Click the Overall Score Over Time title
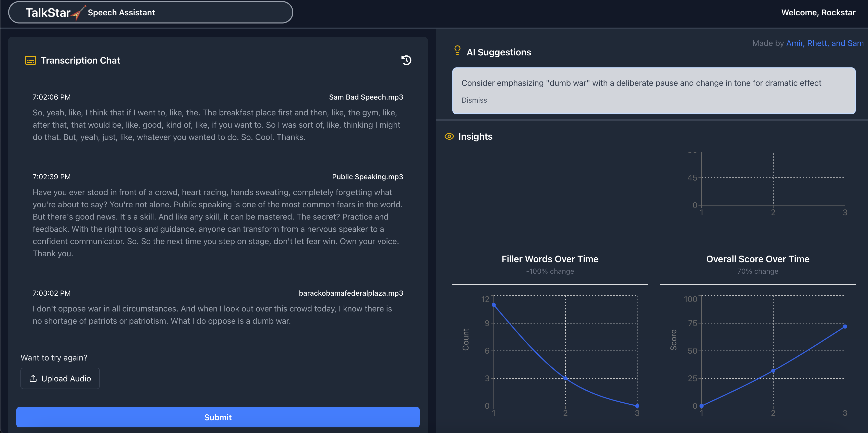Screen dimensions: 868x433 757,259
